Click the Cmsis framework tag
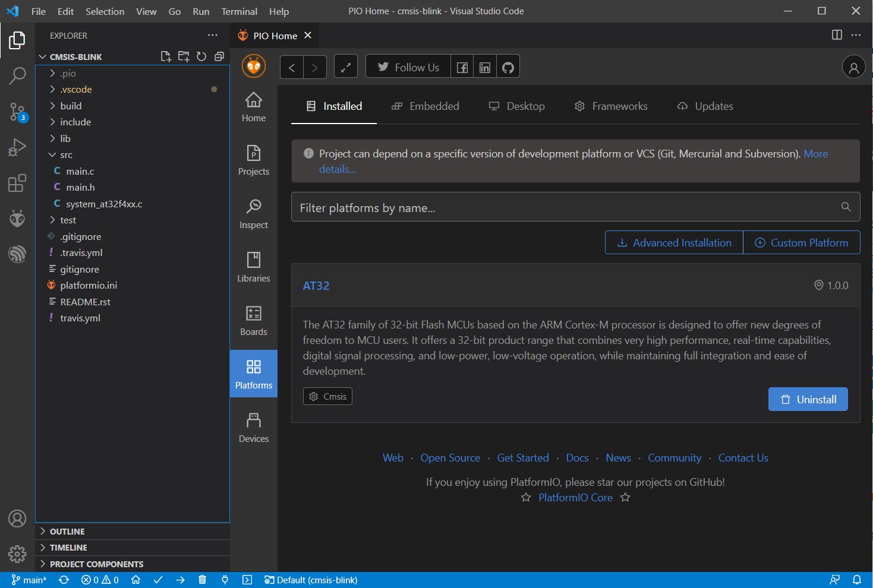This screenshot has height=588, width=873. coord(327,396)
